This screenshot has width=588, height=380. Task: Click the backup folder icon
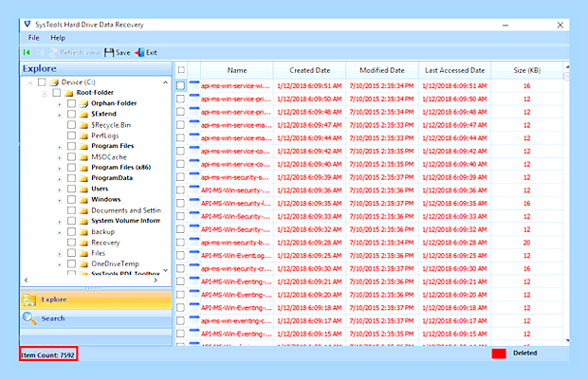click(83, 232)
